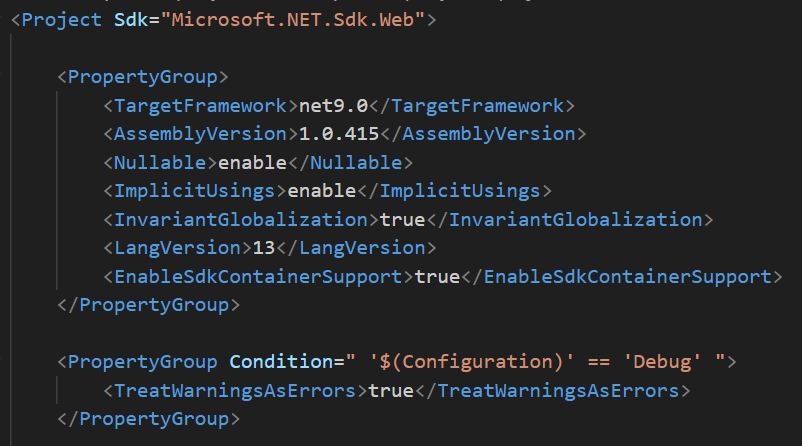The height and width of the screenshot is (446, 802).
Task: Click the true value of InvariantGlobalization
Action: [x=398, y=219]
